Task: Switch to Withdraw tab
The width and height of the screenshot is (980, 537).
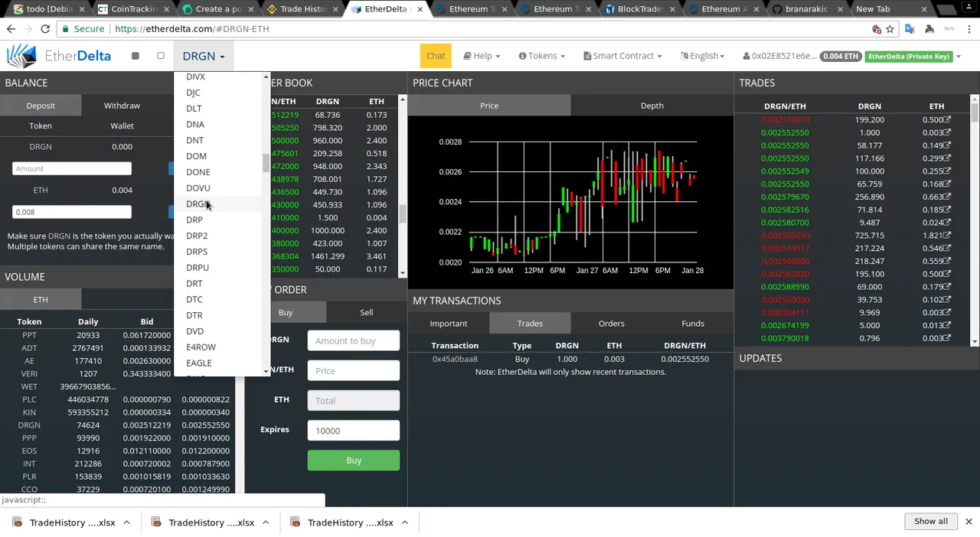Action: click(122, 106)
